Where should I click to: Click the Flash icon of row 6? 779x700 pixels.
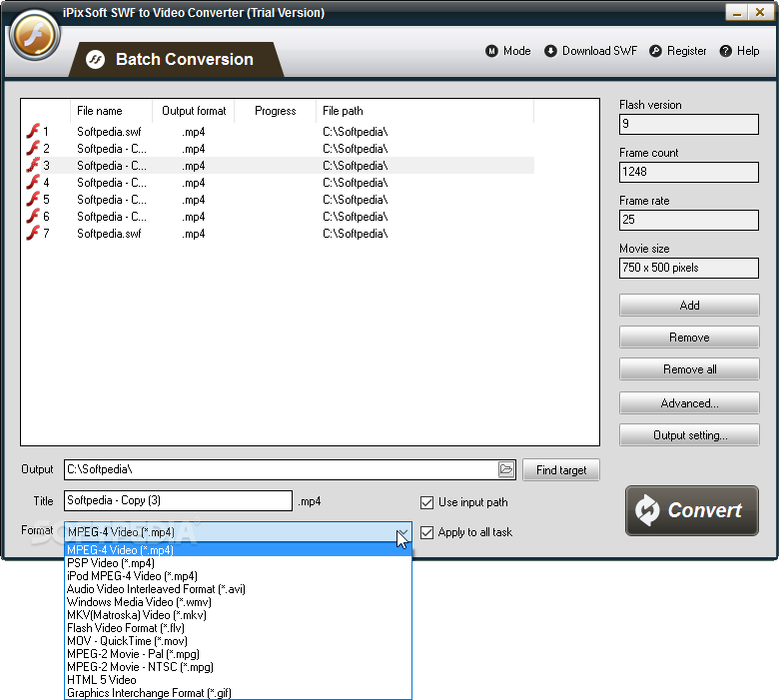click(33, 216)
